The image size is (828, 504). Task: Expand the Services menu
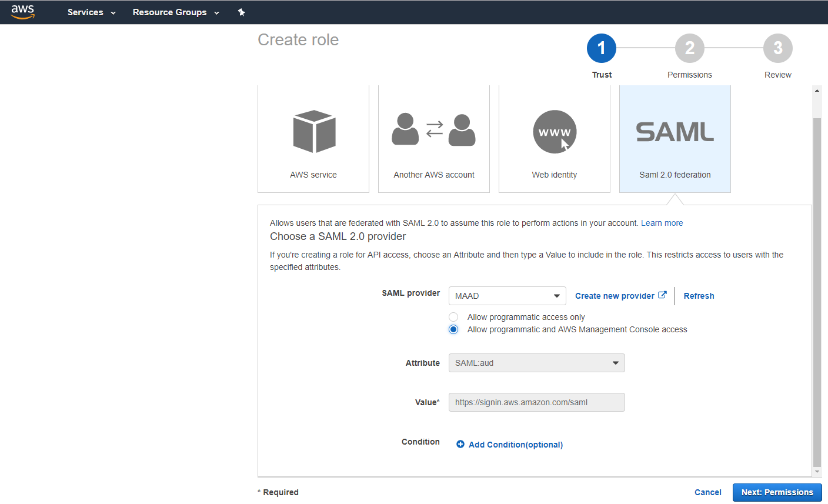click(92, 12)
